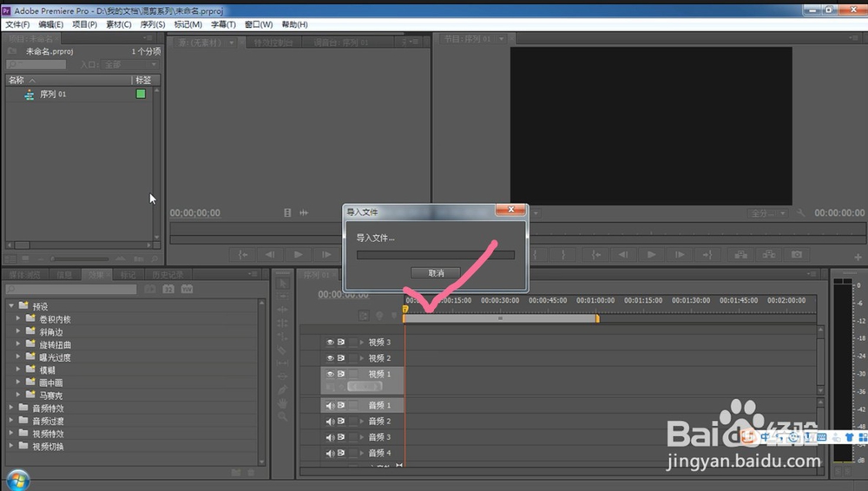This screenshot has height=491, width=868.
Task: Click the 取消 button in import dialog
Action: point(436,273)
